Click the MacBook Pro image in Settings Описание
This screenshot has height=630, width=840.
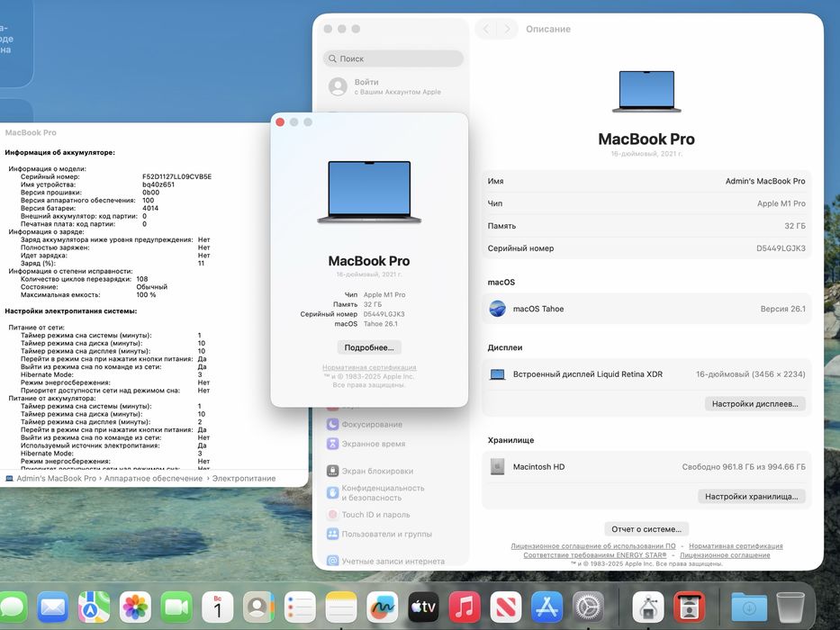click(x=646, y=92)
